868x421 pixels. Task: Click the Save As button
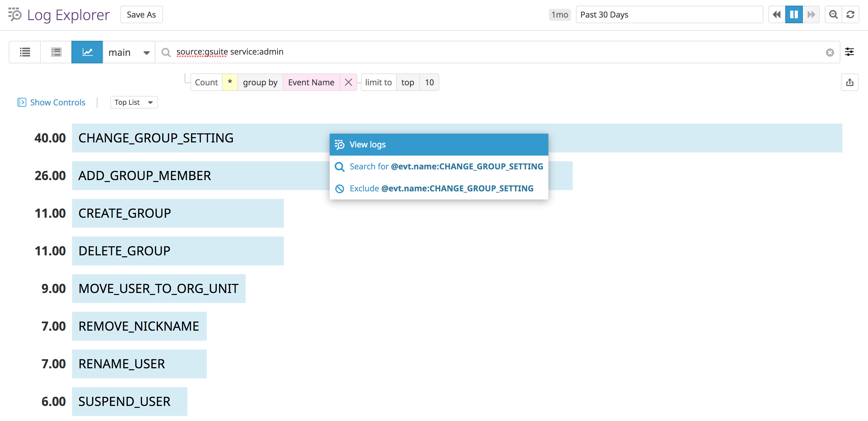click(141, 14)
